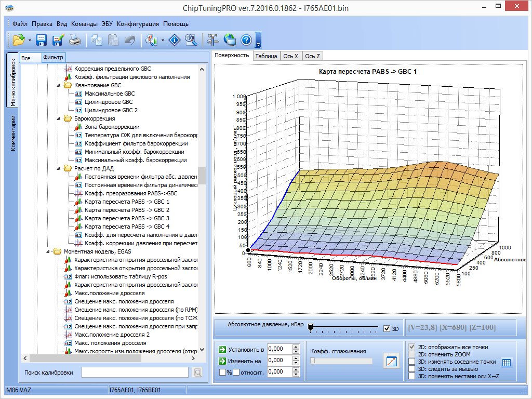Open firmware info via the blue diamond icon
Viewport: 532px width, 399px height.
pos(175,40)
